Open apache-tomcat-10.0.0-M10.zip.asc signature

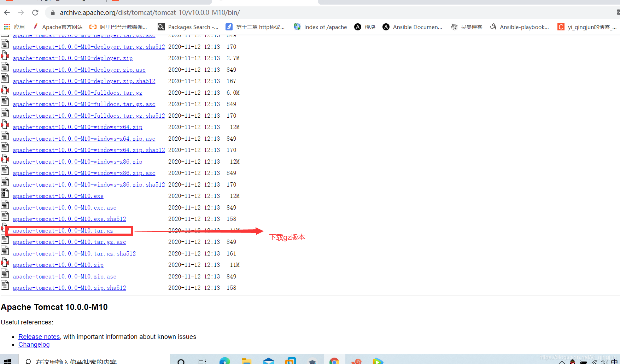coord(64,276)
